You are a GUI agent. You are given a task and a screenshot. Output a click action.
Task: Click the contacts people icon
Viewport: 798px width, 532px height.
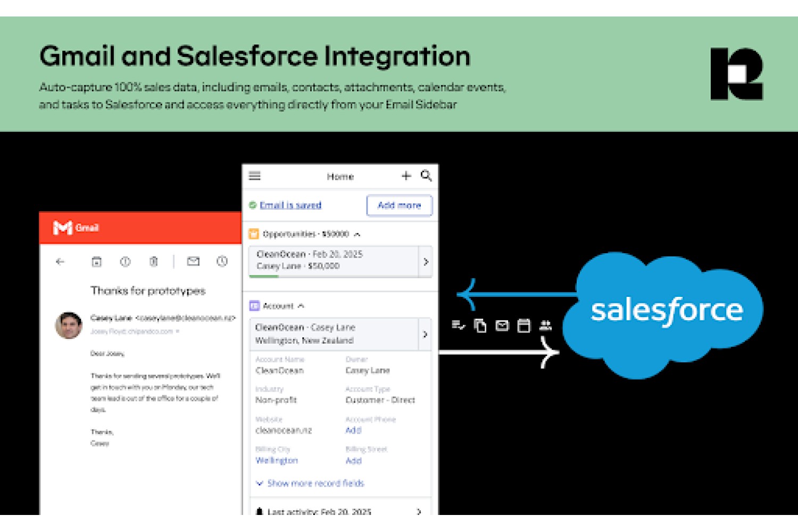[x=545, y=325]
